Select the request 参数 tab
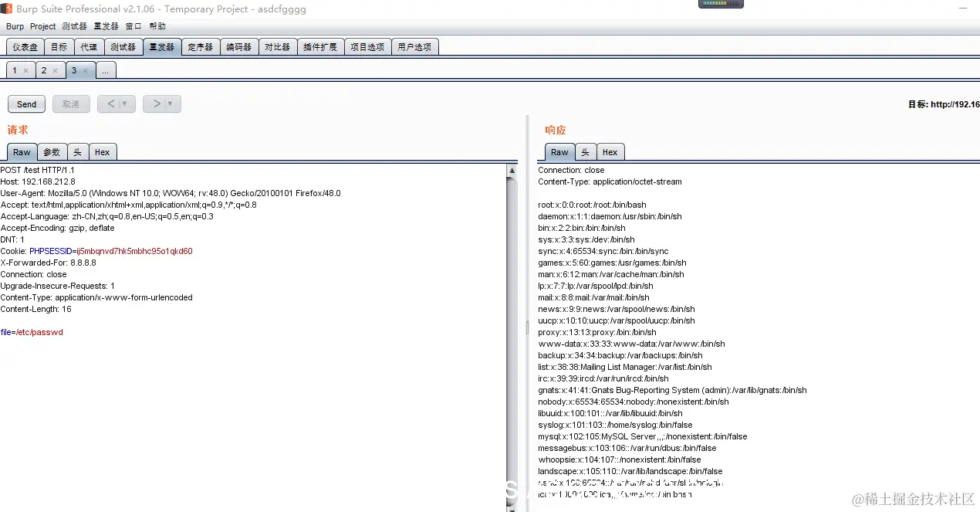This screenshot has width=980, height=512. click(52, 152)
